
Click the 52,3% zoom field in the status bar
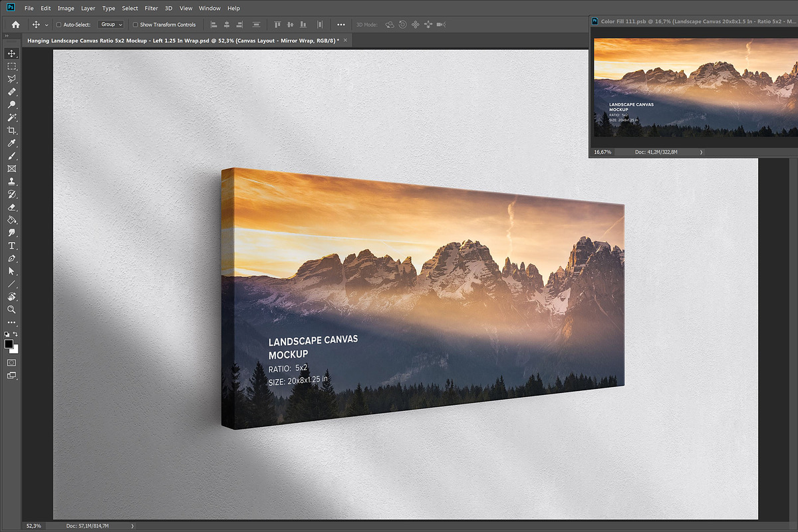35,526
